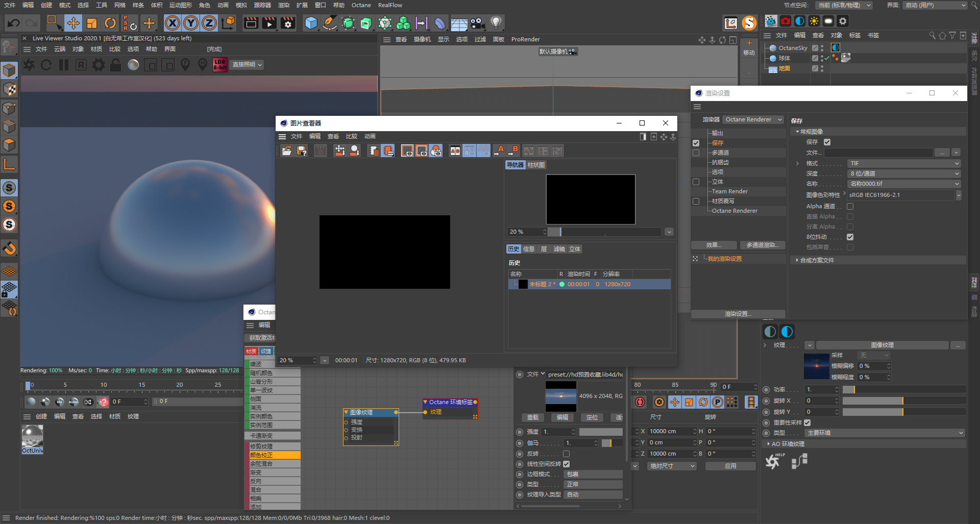This screenshot has width=980, height=524.
Task: Select the OctUniv material thumbnail
Action: point(32,439)
